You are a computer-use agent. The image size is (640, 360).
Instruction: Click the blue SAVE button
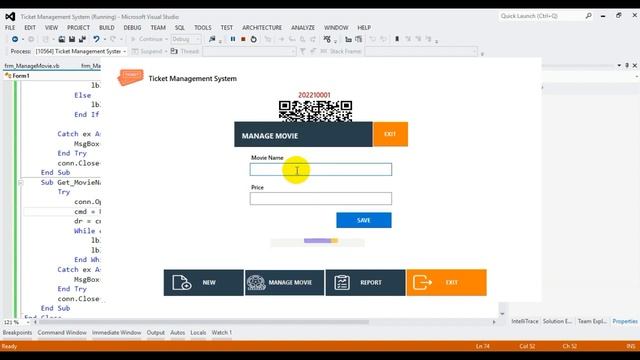[364, 220]
